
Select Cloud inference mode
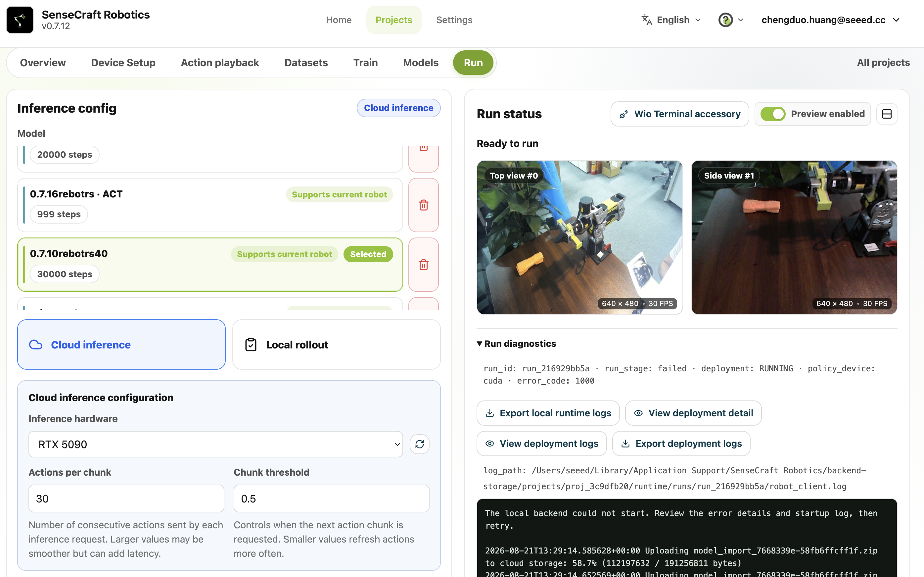pyautogui.click(x=121, y=344)
